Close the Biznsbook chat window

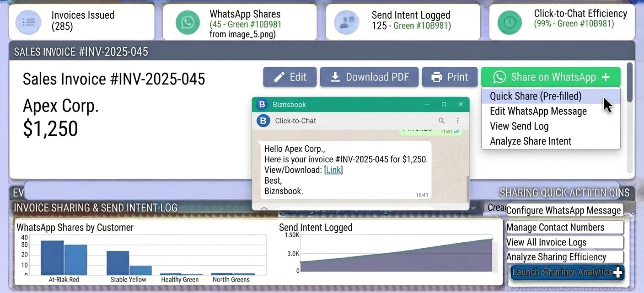click(x=461, y=104)
